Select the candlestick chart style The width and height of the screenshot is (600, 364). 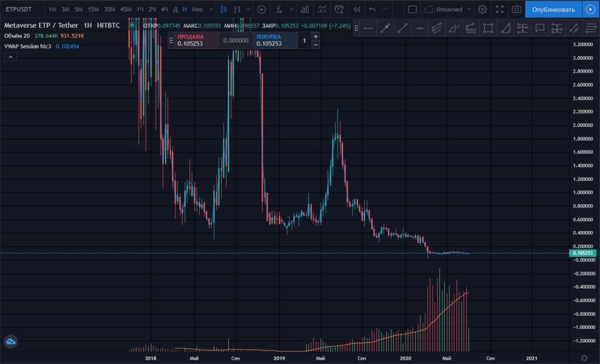coord(223,9)
